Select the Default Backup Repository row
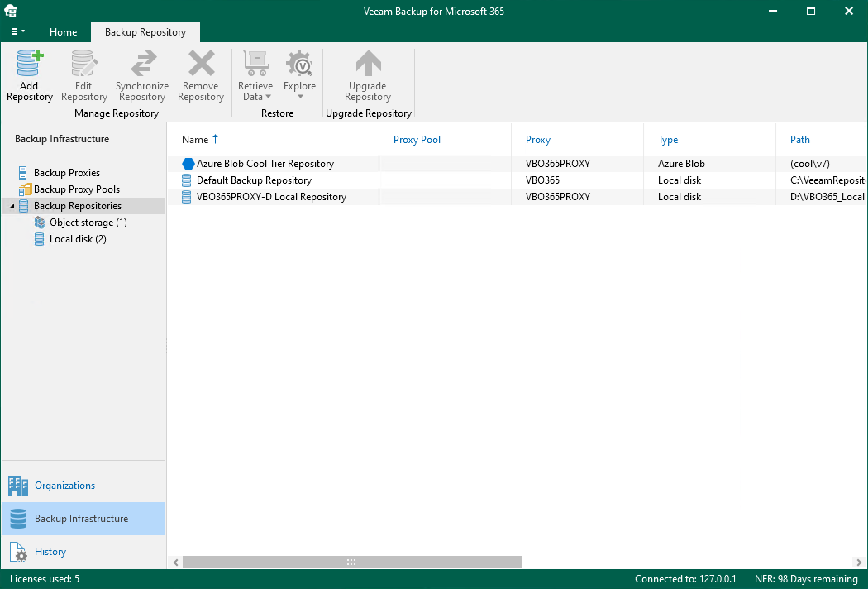 (517, 180)
